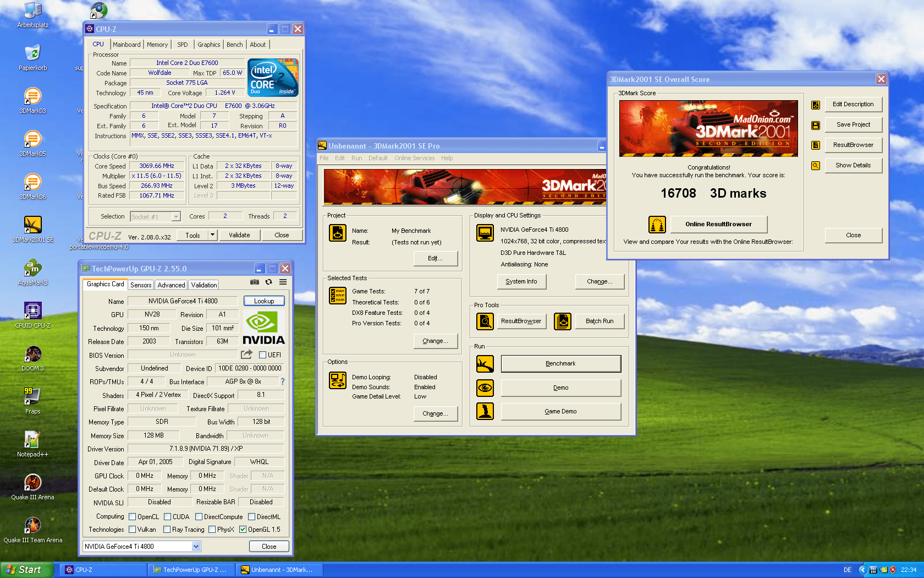Screen dimensions: 924x578
Task: Open the Quake III Arena desktop icon
Action: [x=33, y=487]
